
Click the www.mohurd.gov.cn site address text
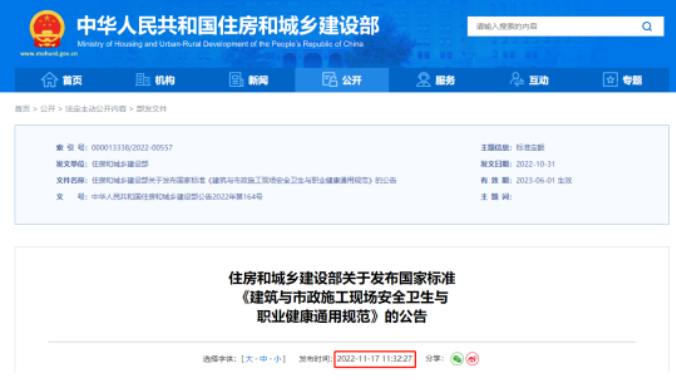click(x=49, y=54)
